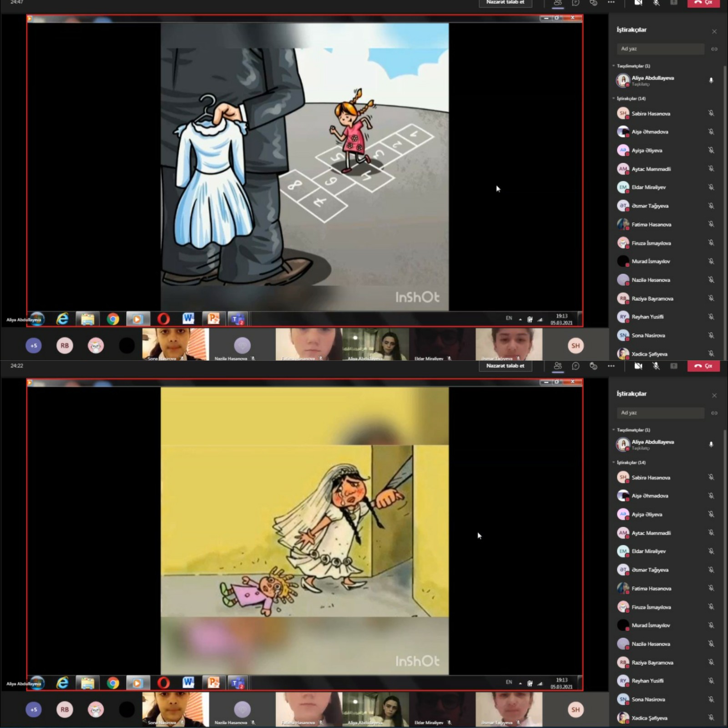
Task: Select Eldar Mirəliyev in 24:22 meeting list
Action: 666,551
